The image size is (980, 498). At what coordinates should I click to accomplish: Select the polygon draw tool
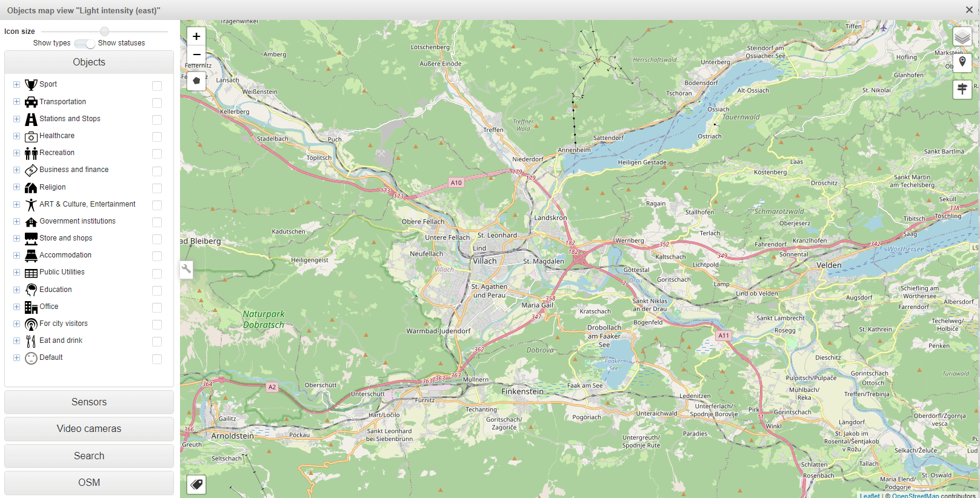coord(196,81)
